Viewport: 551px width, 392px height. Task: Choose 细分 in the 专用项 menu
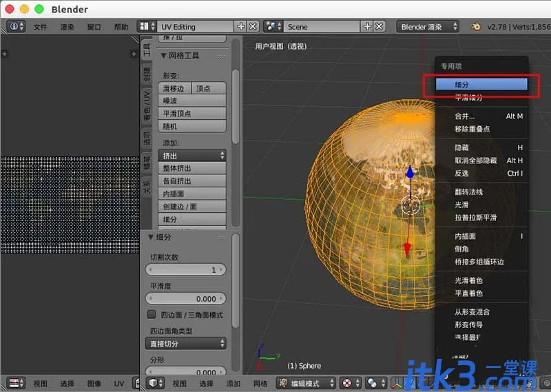click(x=481, y=84)
